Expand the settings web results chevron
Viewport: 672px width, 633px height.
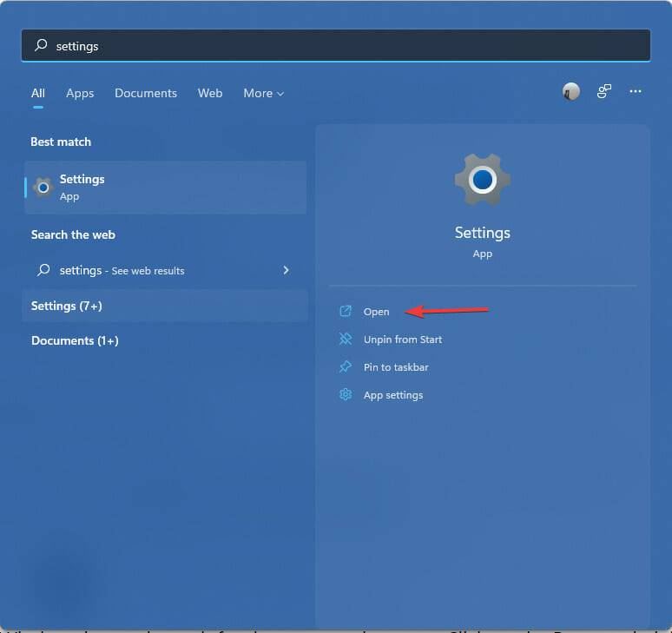pyautogui.click(x=286, y=270)
